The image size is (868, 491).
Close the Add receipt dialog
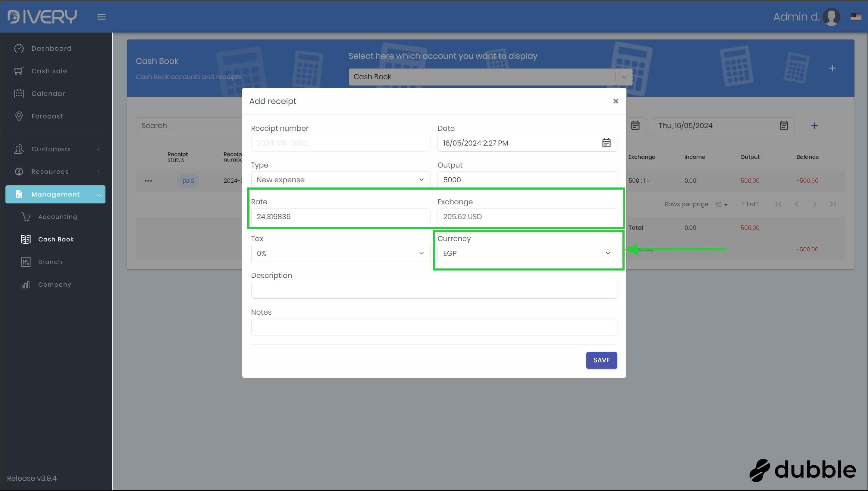pyautogui.click(x=616, y=101)
